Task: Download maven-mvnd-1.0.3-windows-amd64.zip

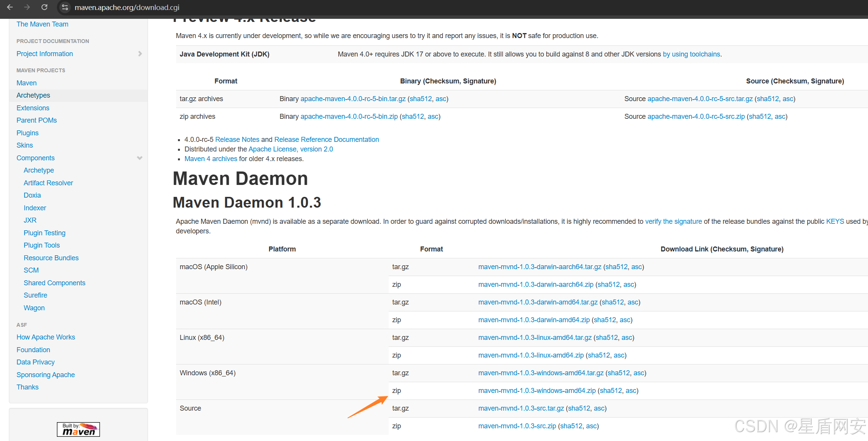Action: (x=537, y=391)
